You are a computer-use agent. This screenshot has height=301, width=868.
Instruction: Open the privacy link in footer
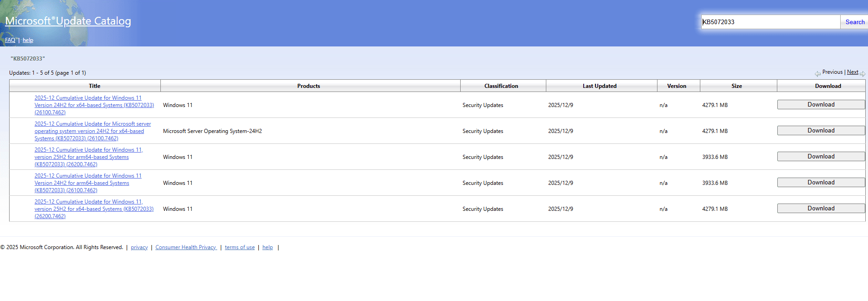[x=139, y=247]
